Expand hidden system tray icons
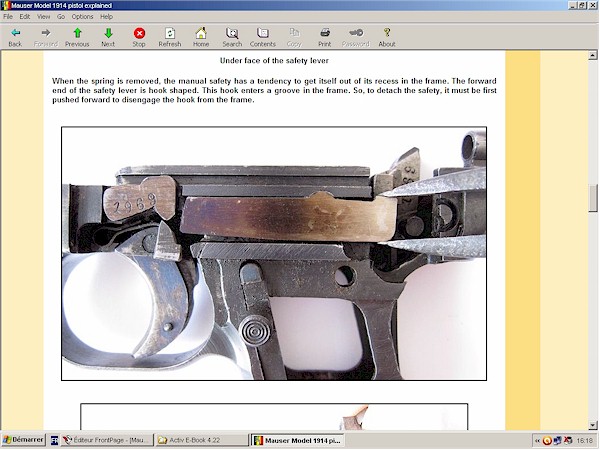600x450 pixels. (x=537, y=441)
